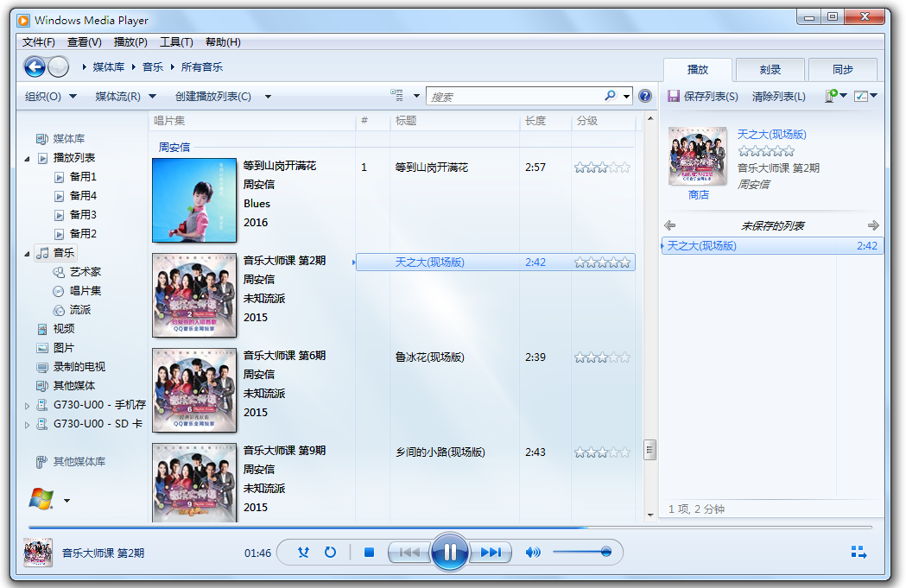Viewport: 906px width, 588px height.
Task: Click 创建播放列表(C) button
Action: click(213, 97)
